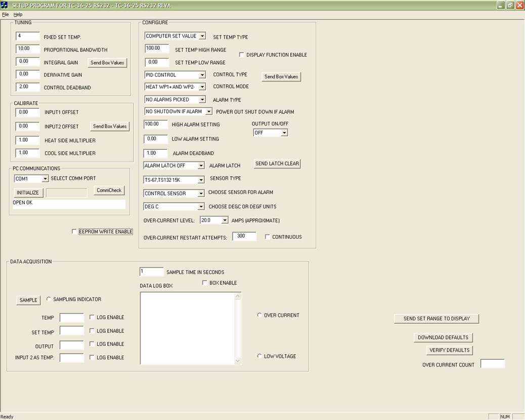525x420 pixels.
Task: Open the File menu
Action: (6, 14)
